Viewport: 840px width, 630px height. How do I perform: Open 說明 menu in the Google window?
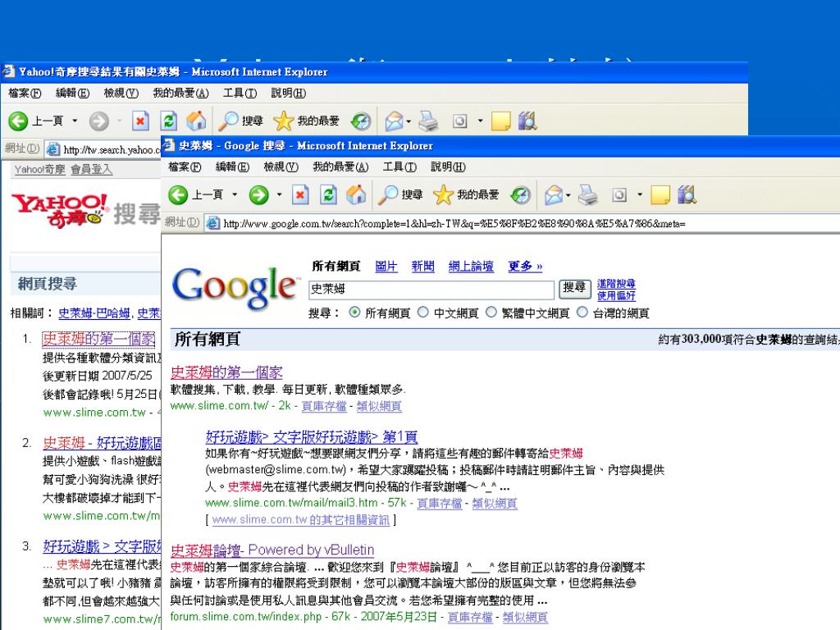tap(448, 167)
